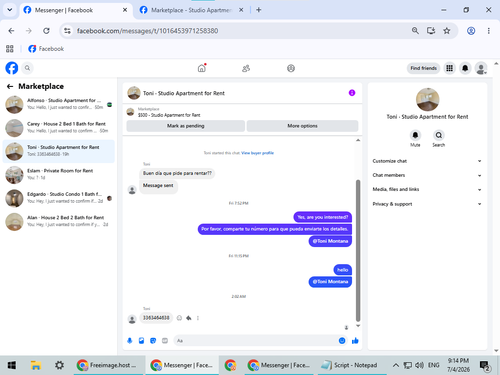500x375 pixels.
Task: Expand the Privacy & support section
Action: (x=427, y=204)
